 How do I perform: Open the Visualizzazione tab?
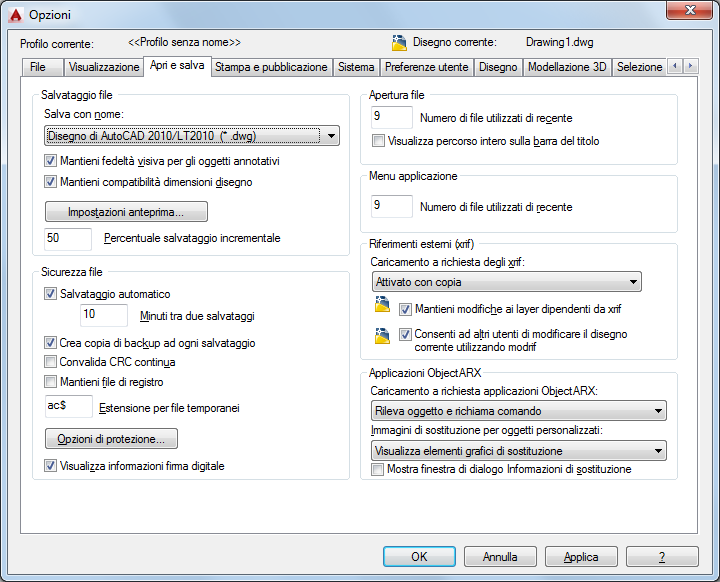(104, 67)
